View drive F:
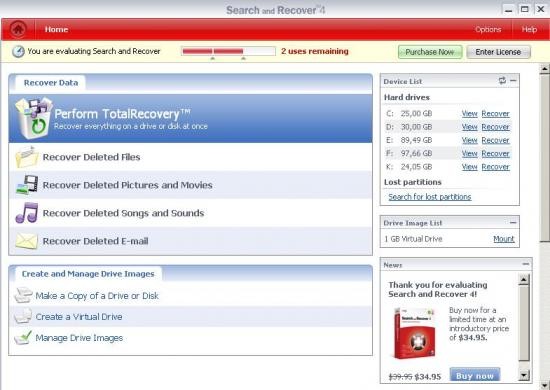 click(x=469, y=154)
